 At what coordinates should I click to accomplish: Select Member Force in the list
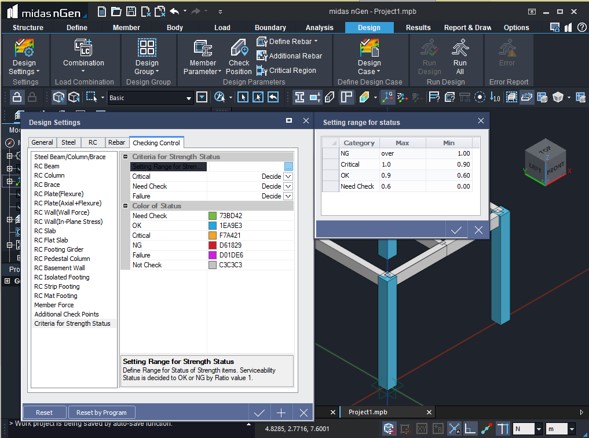tap(54, 305)
